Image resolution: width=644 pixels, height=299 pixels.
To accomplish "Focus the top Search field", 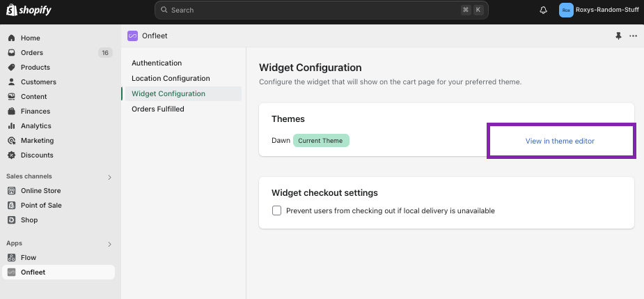I will click(321, 10).
